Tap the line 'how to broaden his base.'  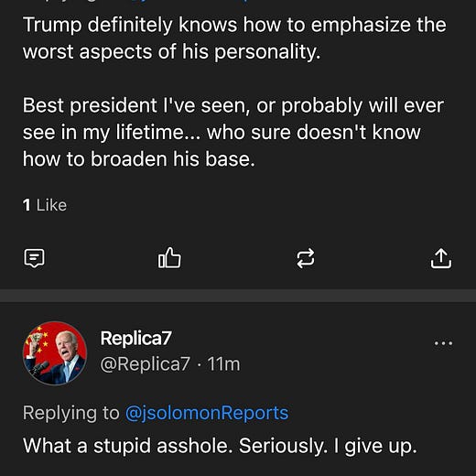point(139,159)
